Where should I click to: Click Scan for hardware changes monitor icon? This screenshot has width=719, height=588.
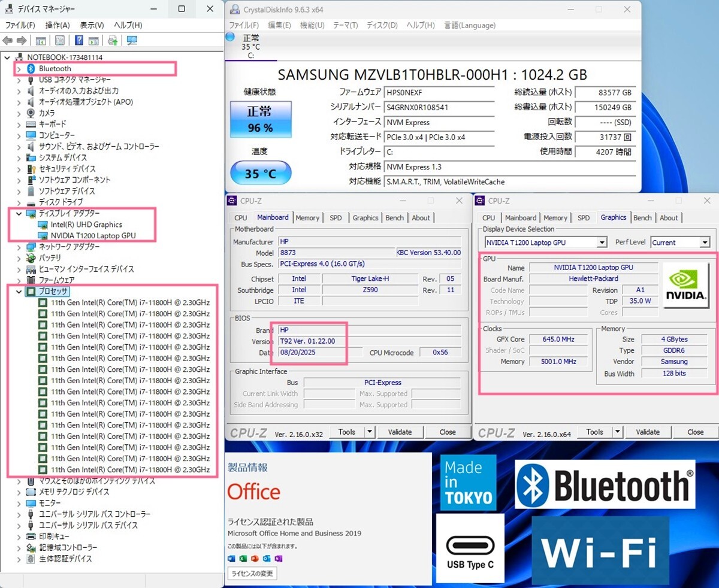point(132,40)
